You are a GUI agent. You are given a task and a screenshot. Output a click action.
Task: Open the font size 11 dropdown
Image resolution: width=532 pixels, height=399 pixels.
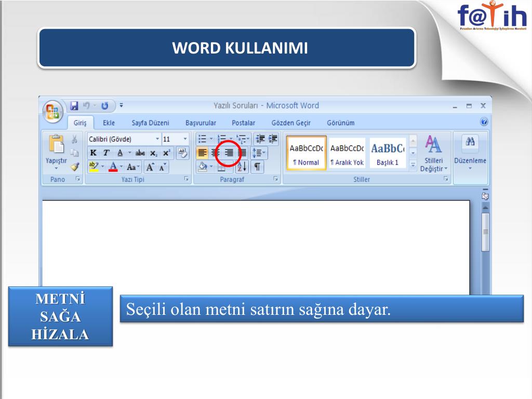tap(185, 139)
